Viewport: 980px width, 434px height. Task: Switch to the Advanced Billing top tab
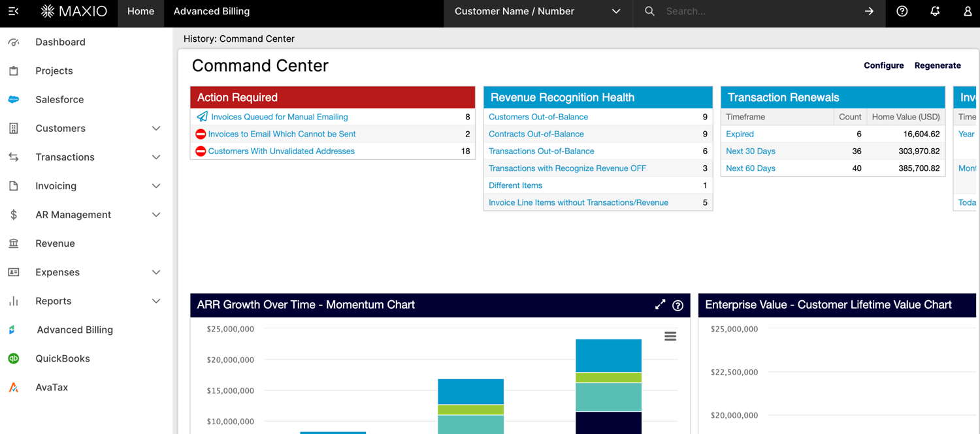212,11
